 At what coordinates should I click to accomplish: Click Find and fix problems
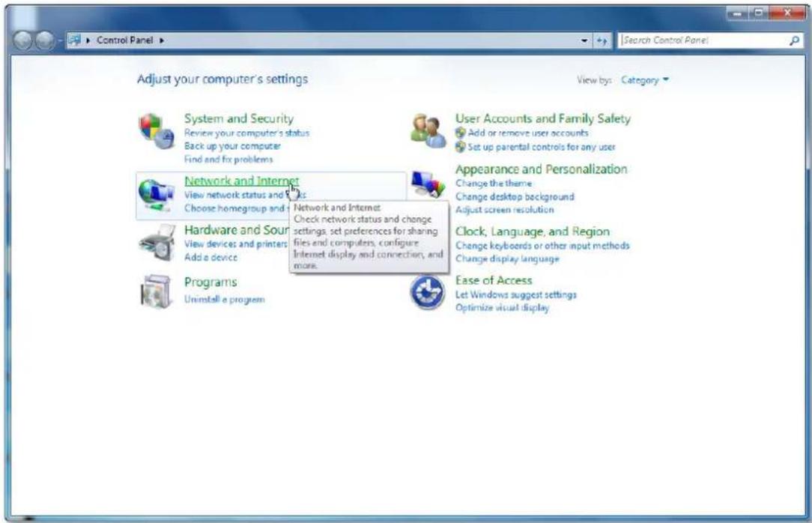pos(228,160)
